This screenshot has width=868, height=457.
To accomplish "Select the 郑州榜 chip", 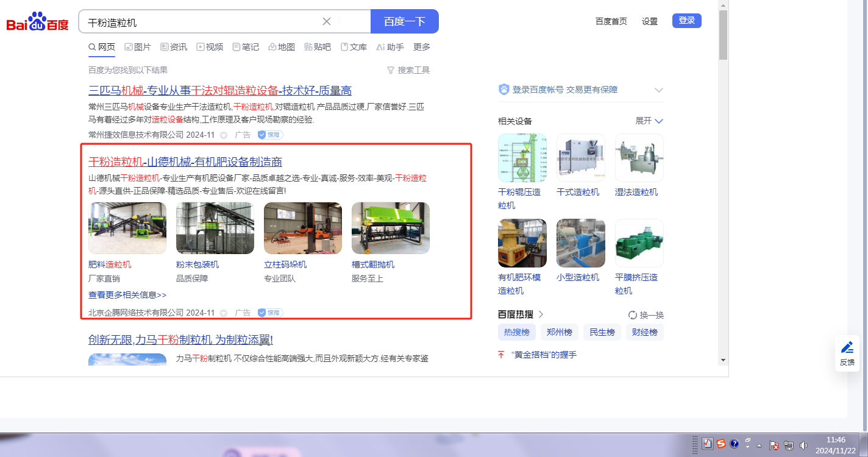I will (x=560, y=332).
